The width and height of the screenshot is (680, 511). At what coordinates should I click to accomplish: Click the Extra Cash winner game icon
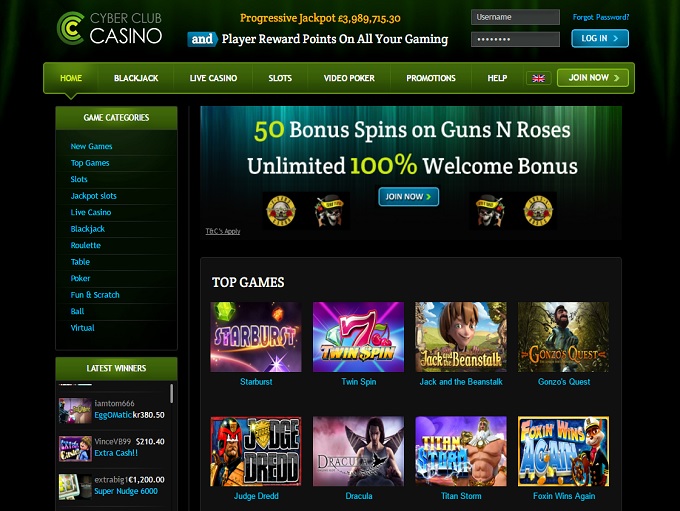(x=75, y=448)
